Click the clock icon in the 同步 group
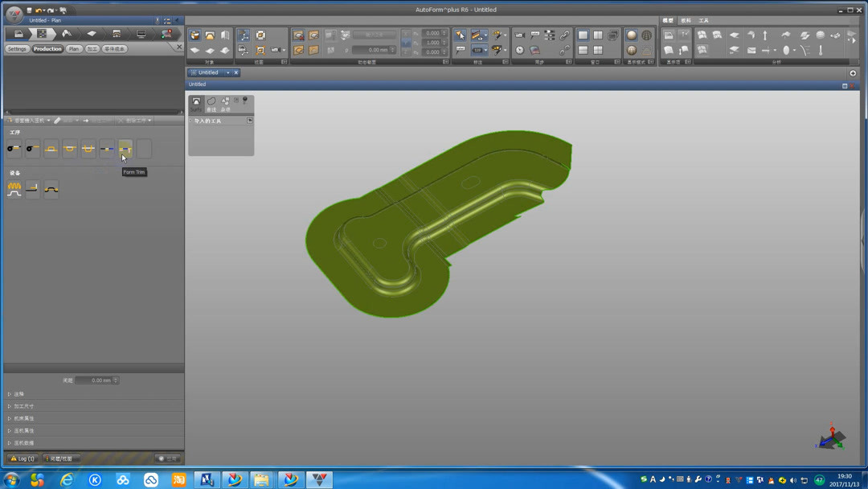Viewport: 868px width, 489px height. [520, 50]
